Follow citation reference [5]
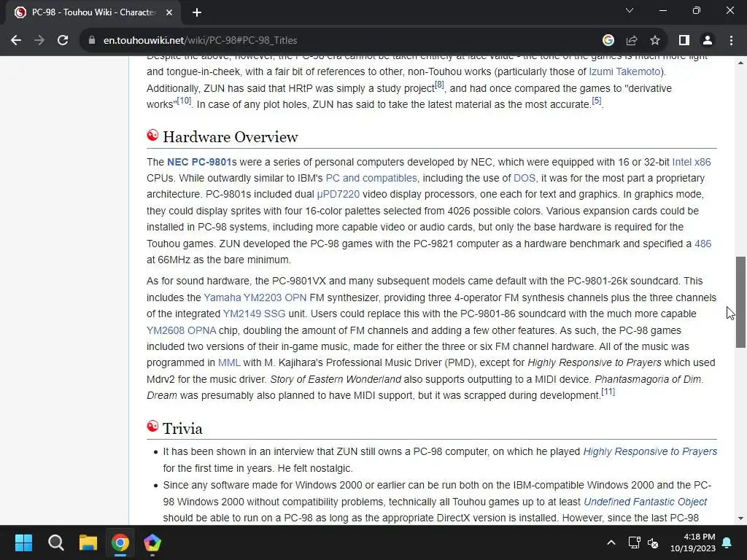Image resolution: width=747 pixels, height=560 pixels. [597, 101]
